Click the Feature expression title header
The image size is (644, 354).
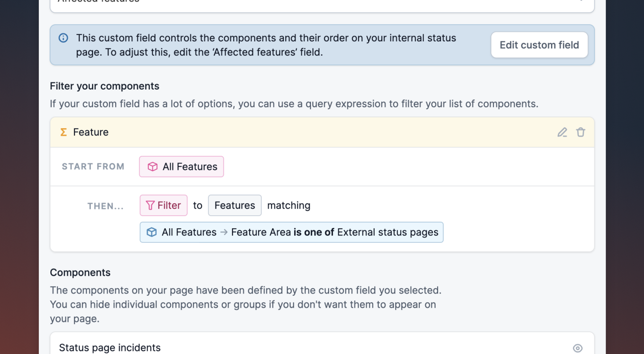(91, 132)
